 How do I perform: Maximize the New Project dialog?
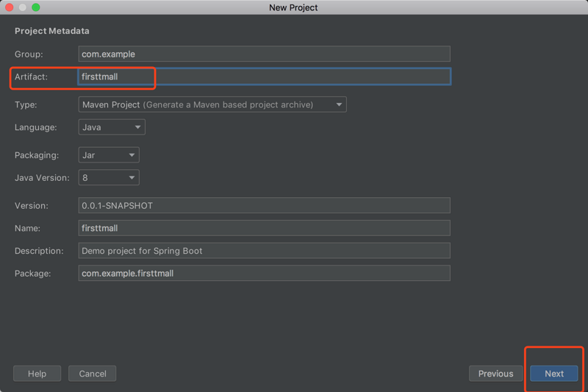pos(36,7)
